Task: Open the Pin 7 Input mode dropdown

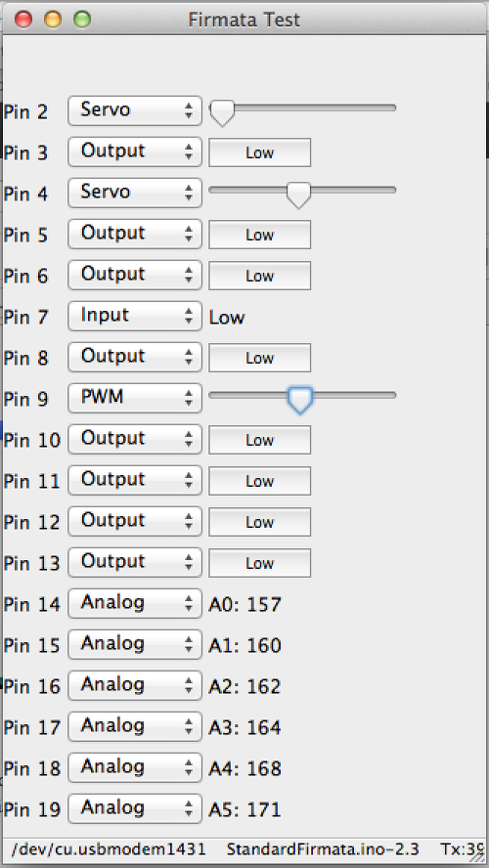Action: 135,316
